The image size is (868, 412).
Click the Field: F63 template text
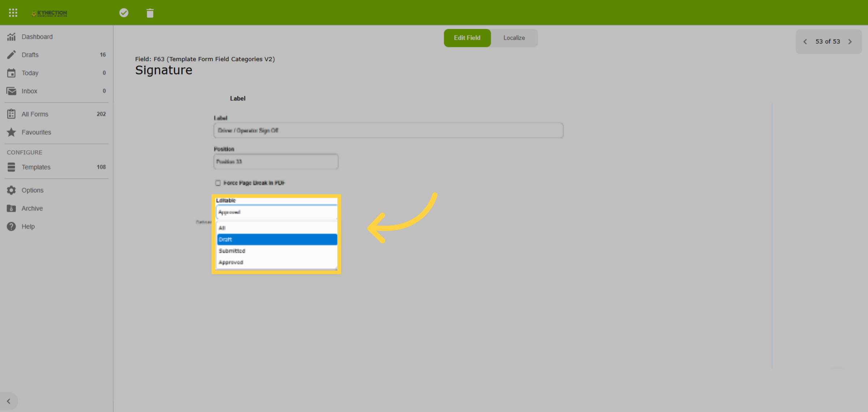[x=205, y=59]
